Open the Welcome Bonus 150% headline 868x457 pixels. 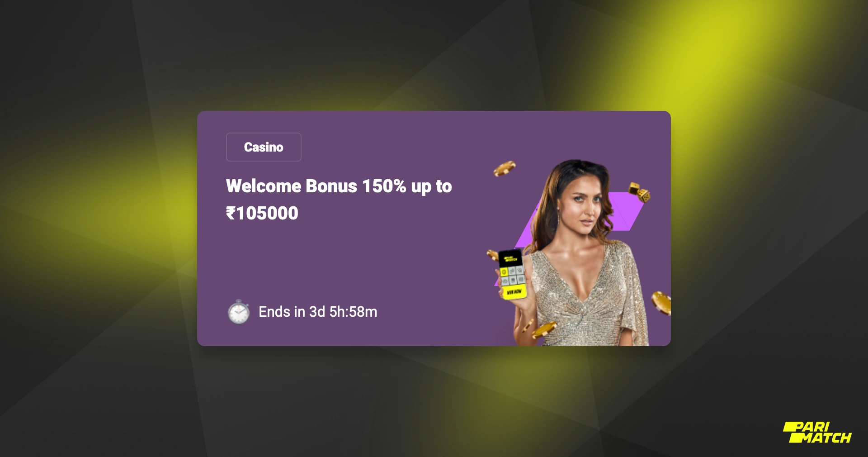pos(339,186)
